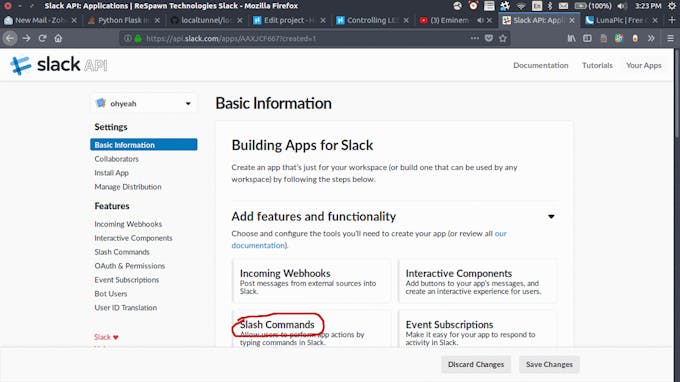The width and height of the screenshot is (680, 382).
Task: Open the battery 100% indicator
Action: click(593, 6)
